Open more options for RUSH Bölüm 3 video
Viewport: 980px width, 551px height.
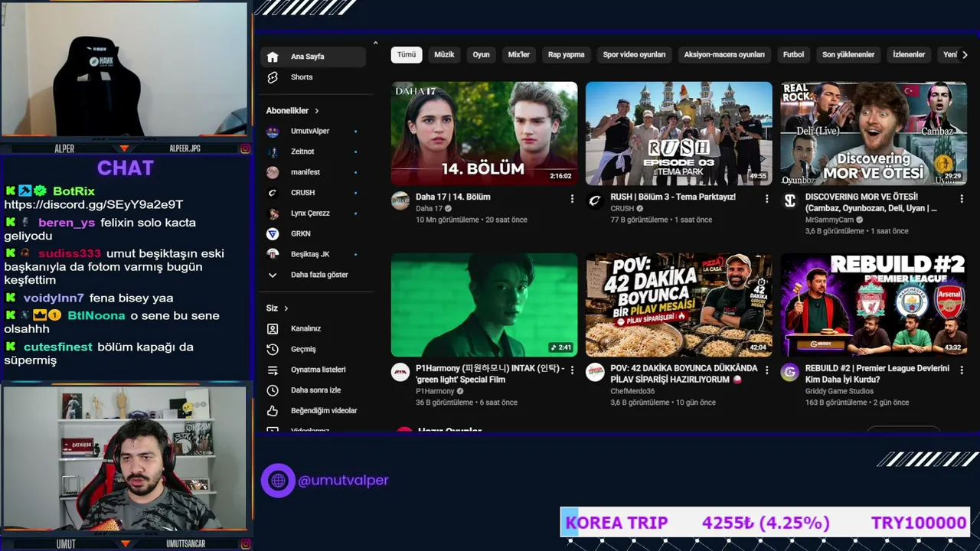(767, 199)
